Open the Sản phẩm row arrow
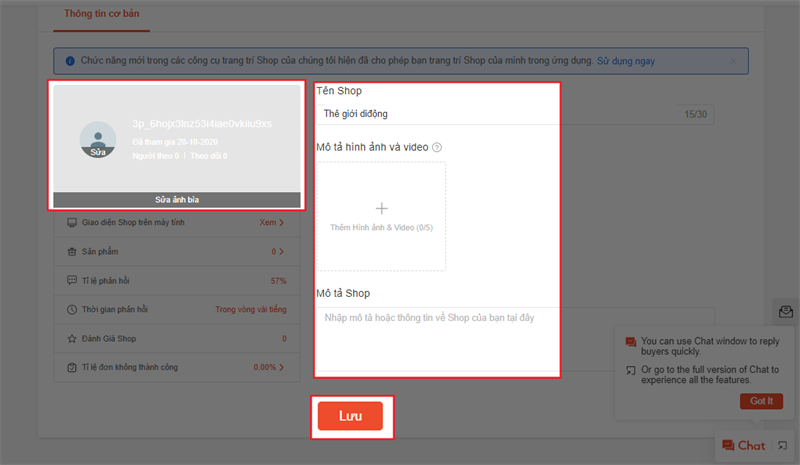 [x=281, y=252]
